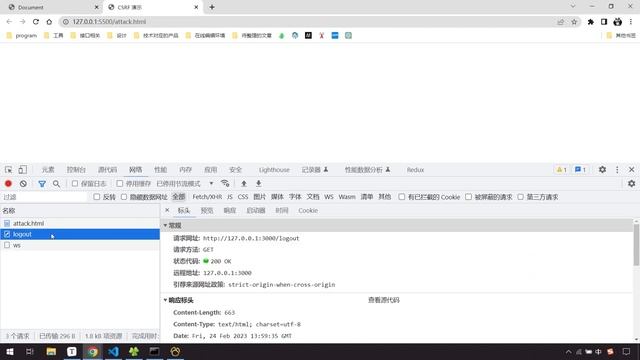Open the Windows Start menu

point(10,351)
